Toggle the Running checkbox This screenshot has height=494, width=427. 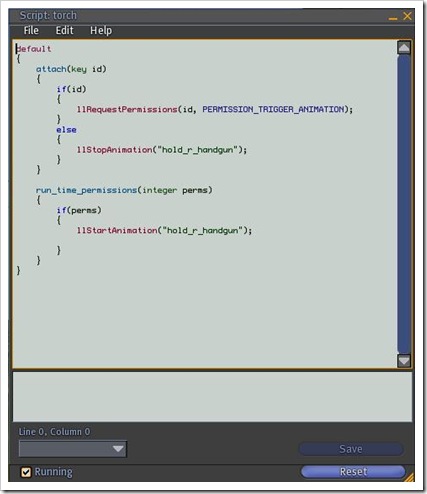pos(26,472)
